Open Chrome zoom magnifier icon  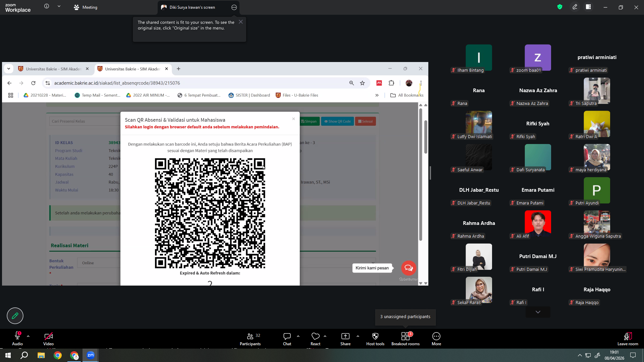click(352, 83)
